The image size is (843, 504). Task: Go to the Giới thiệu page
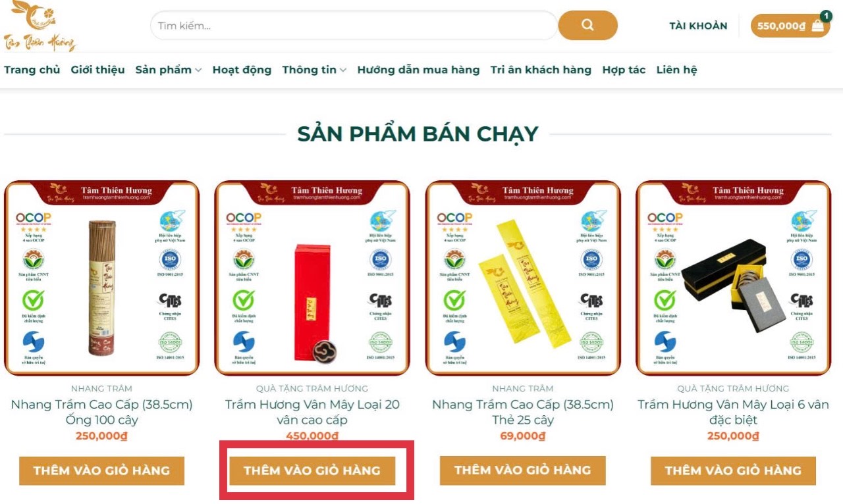[97, 70]
